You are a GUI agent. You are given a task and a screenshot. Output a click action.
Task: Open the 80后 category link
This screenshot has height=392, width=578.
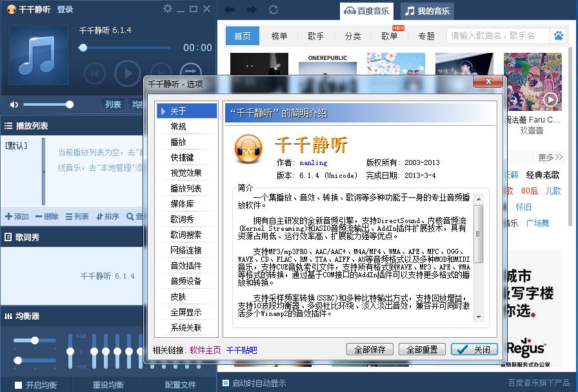click(x=530, y=191)
